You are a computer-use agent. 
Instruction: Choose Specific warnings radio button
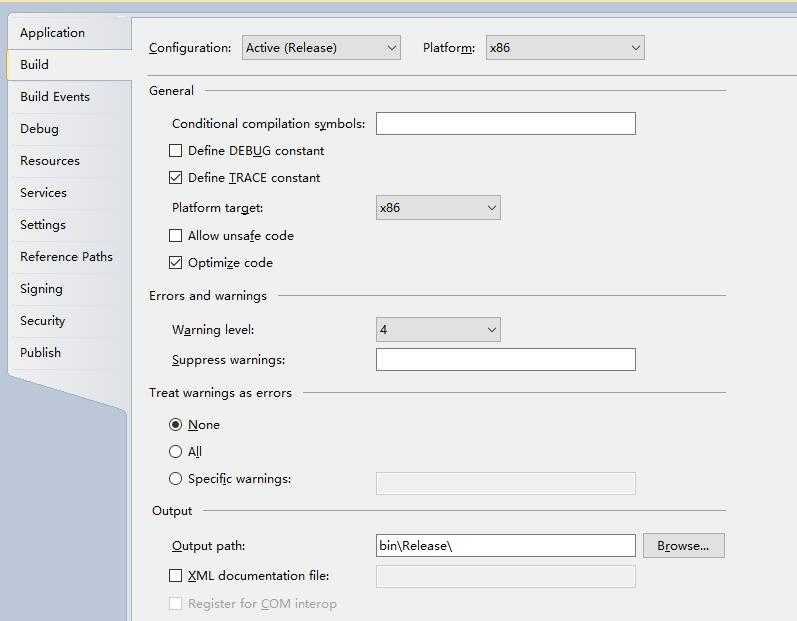coord(175,479)
